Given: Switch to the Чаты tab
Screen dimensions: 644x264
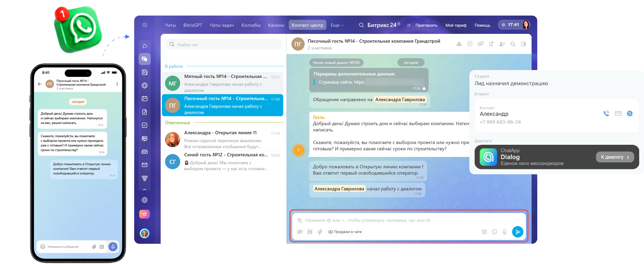Looking at the screenshot, I should click(170, 25).
